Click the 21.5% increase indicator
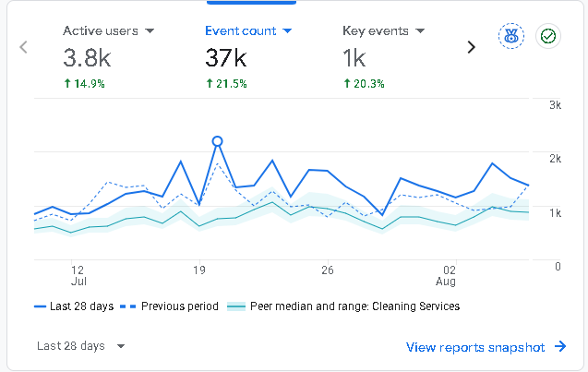The height and width of the screenshot is (372, 588). [226, 83]
